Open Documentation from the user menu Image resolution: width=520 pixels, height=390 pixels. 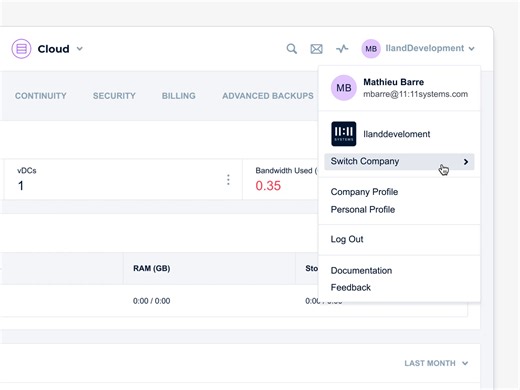(x=361, y=270)
